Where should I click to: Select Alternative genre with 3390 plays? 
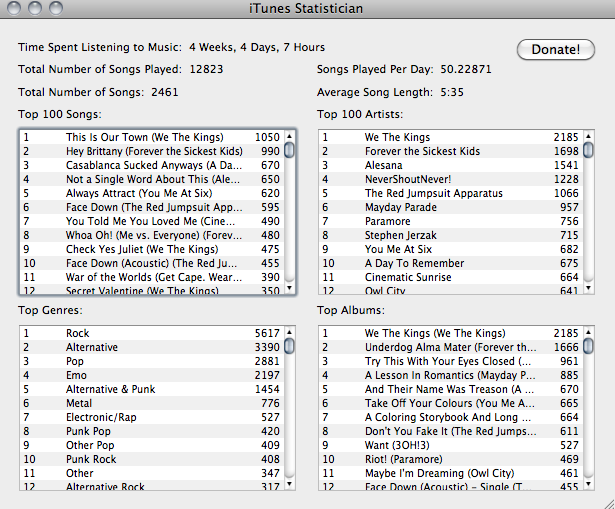click(152, 347)
